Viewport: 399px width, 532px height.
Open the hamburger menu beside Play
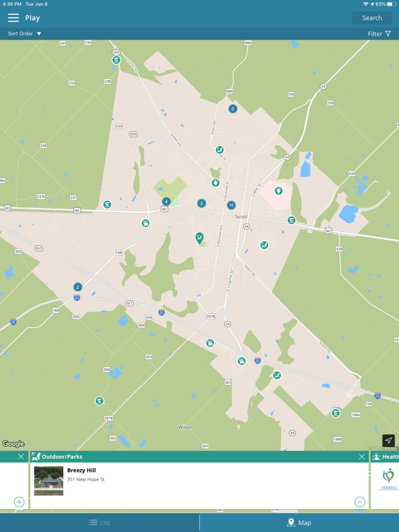(x=13, y=18)
